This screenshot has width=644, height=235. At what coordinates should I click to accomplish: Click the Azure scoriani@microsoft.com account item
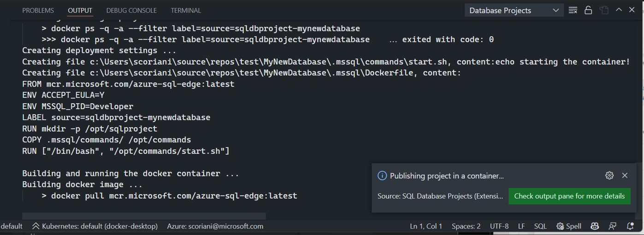[x=215, y=226]
